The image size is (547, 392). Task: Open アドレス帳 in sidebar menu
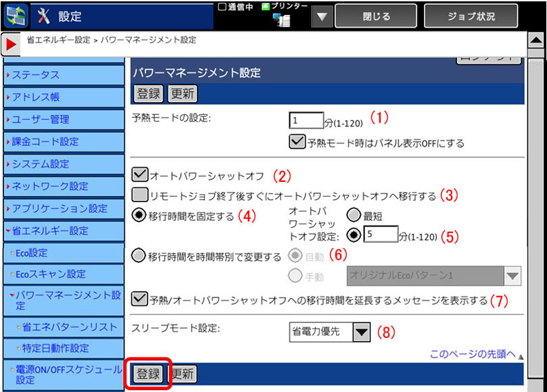click(63, 97)
